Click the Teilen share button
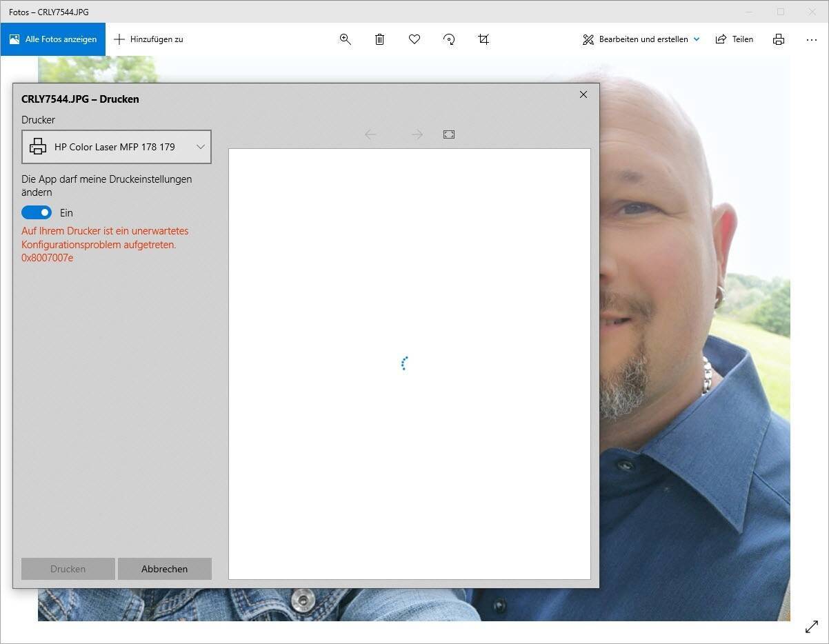 coord(735,39)
